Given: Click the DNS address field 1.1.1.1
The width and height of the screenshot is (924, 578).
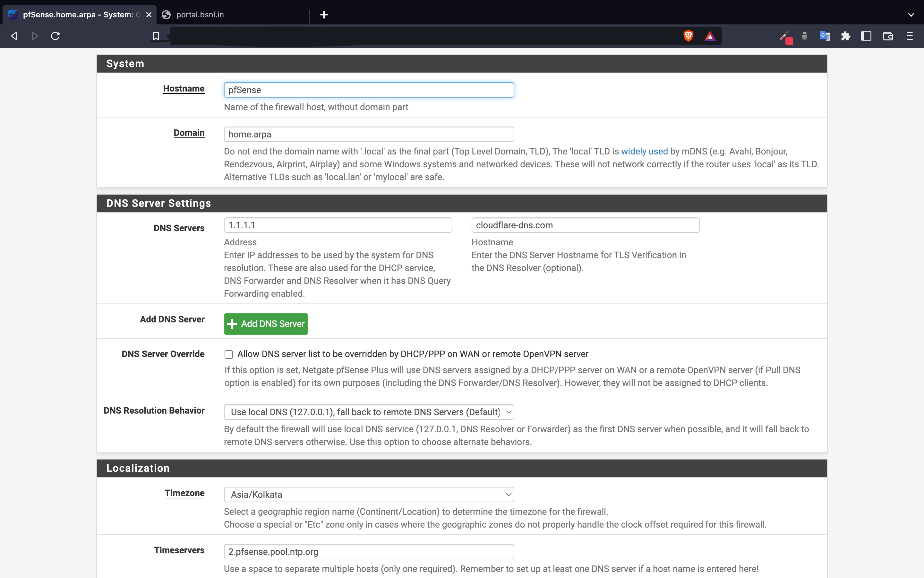Looking at the screenshot, I should 338,225.
